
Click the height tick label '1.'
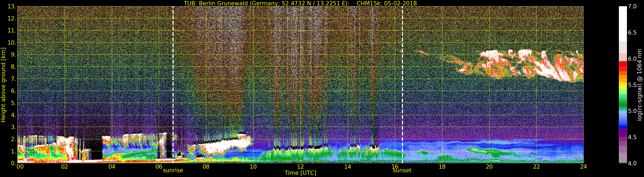point(13,151)
